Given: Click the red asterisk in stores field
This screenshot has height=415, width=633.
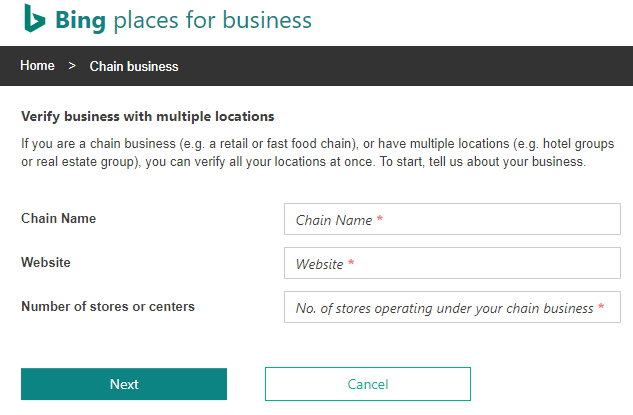Looking at the screenshot, I should (x=601, y=308).
